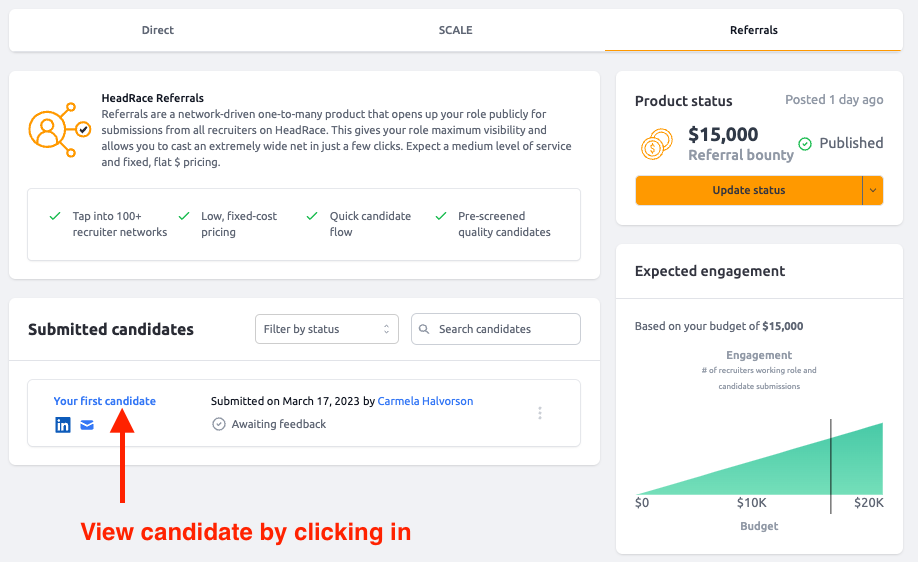Click the Awaiting feedback status icon

[x=218, y=424]
